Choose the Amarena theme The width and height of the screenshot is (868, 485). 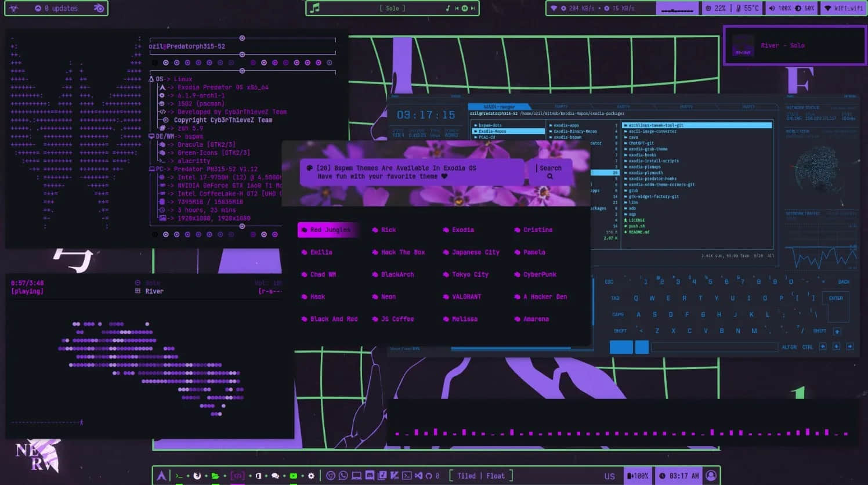531,319
